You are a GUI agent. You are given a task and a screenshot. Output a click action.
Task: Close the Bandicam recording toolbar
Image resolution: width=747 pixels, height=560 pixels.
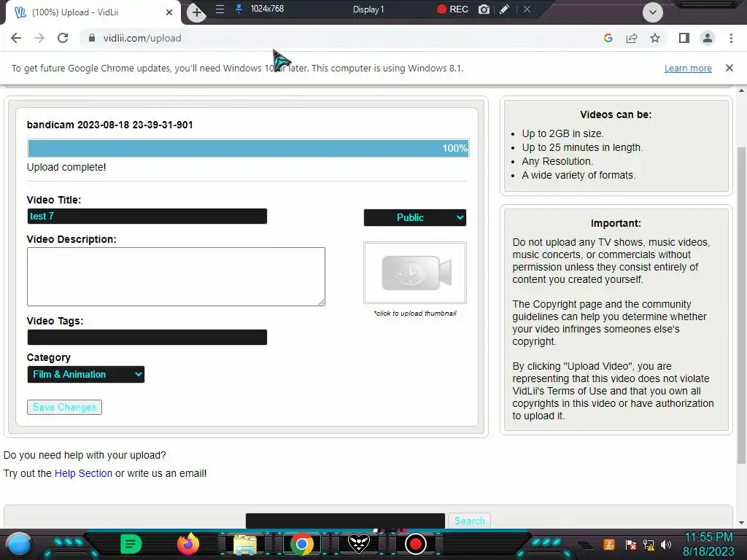pos(527,9)
